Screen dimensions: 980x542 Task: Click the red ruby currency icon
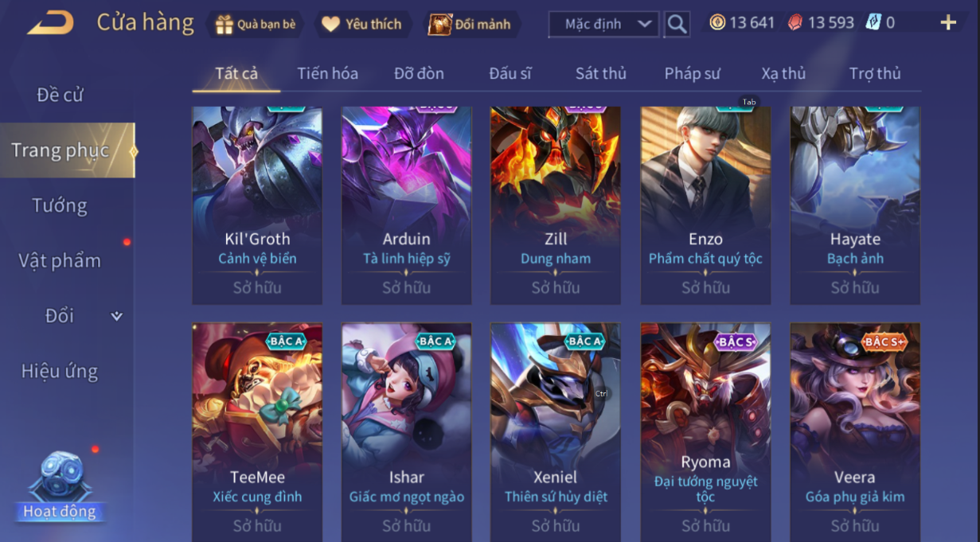click(x=795, y=22)
